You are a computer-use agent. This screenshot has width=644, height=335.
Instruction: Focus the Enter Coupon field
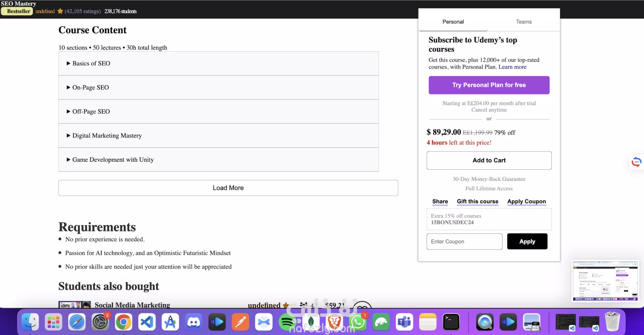pyautogui.click(x=464, y=242)
